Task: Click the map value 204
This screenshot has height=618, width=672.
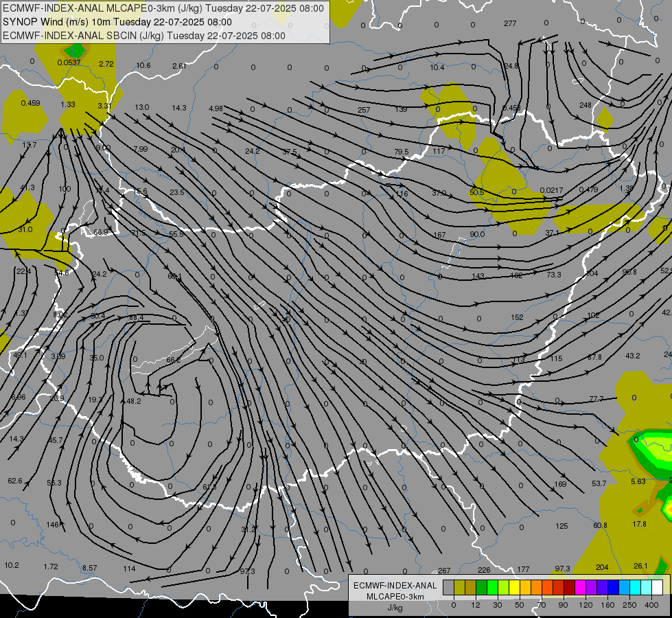Action: (602, 567)
